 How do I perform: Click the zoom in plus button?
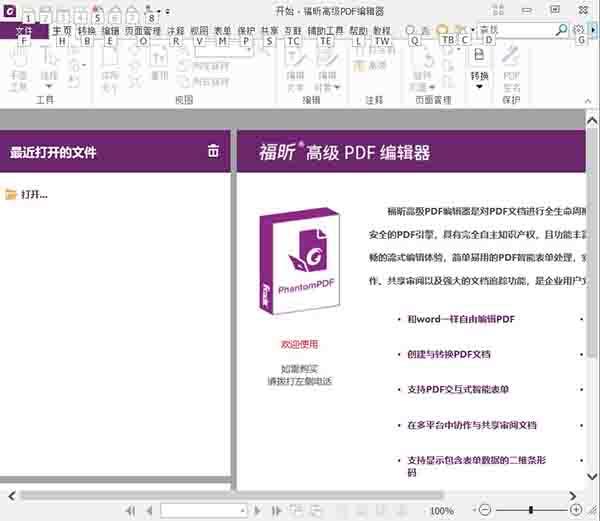(576, 510)
